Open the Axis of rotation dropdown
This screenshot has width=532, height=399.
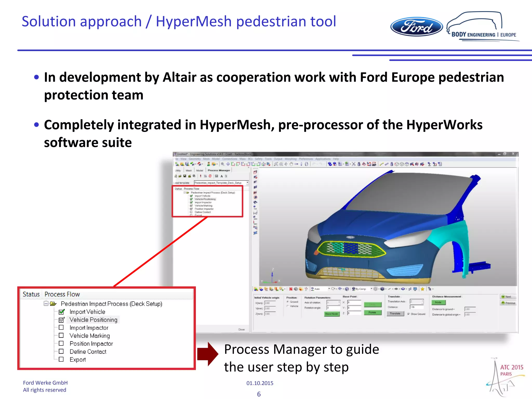point(334,302)
